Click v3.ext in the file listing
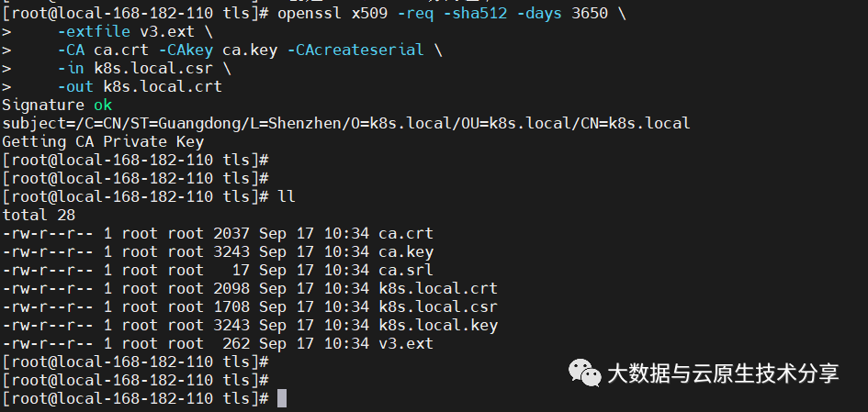The height and width of the screenshot is (412, 868). (405, 343)
